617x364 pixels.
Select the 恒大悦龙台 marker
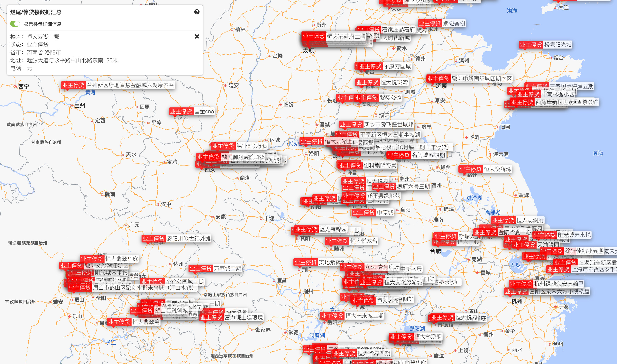click(352, 241)
